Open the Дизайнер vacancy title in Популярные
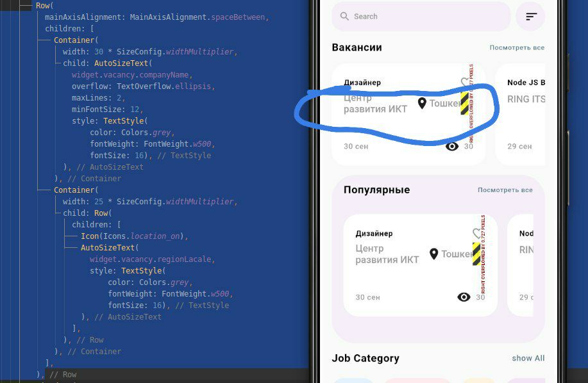The height and width of the screenshot is (383, 588). coord(374,234)
